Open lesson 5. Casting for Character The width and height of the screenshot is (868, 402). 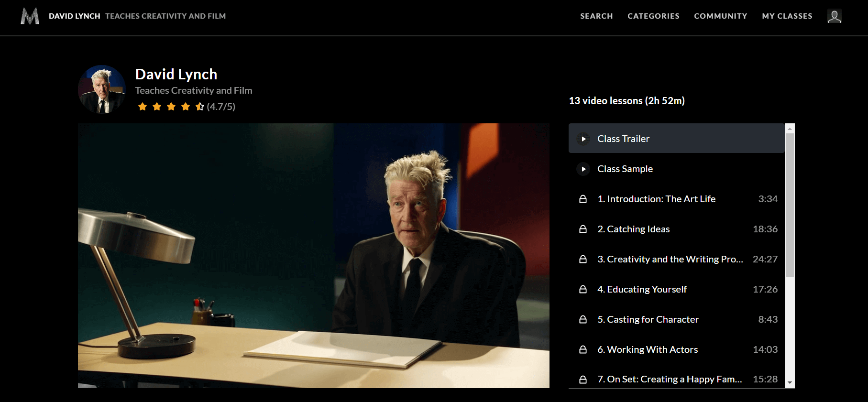pyautogui.click(x=677, y=319)
